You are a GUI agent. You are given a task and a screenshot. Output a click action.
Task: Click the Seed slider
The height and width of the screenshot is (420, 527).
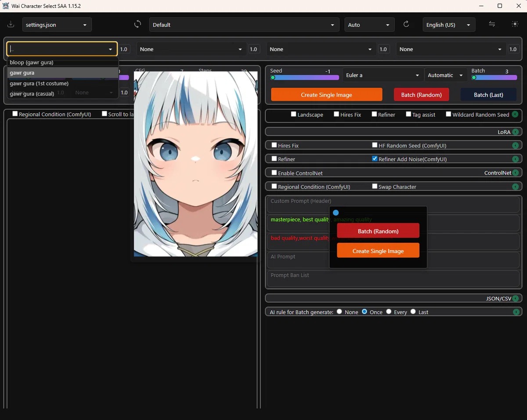pyautogui.click(x=305, y=78)
